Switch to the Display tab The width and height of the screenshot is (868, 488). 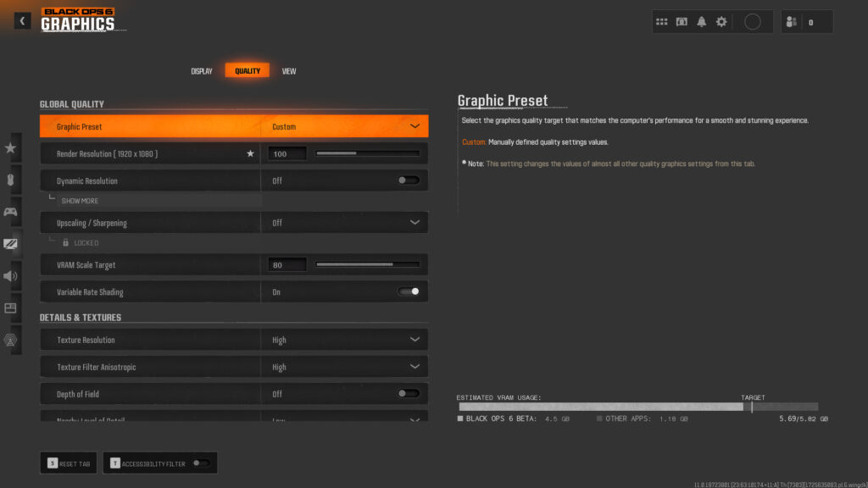(202, 71)
